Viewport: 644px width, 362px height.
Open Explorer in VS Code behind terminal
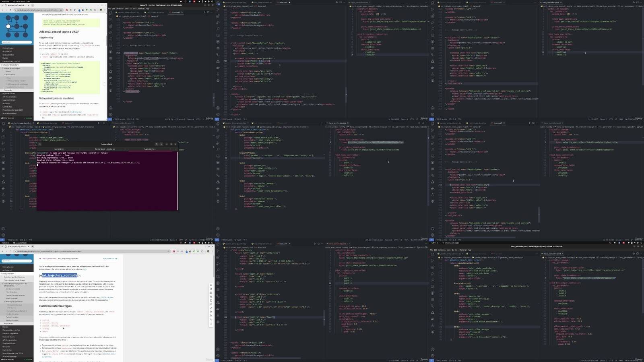tap(3, 124)
